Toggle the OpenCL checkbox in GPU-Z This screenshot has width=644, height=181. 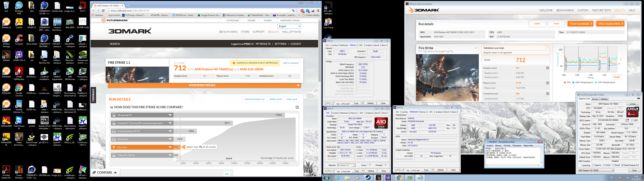point(593,165)
